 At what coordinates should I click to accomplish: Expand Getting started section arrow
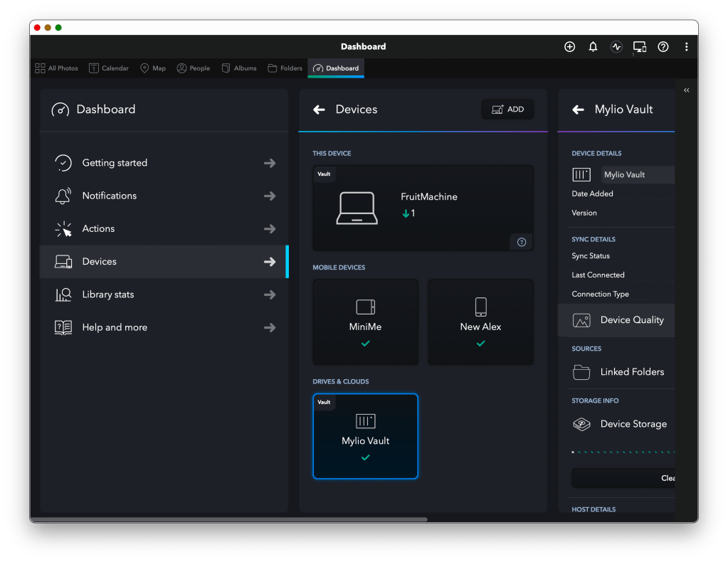click(270, 163)
